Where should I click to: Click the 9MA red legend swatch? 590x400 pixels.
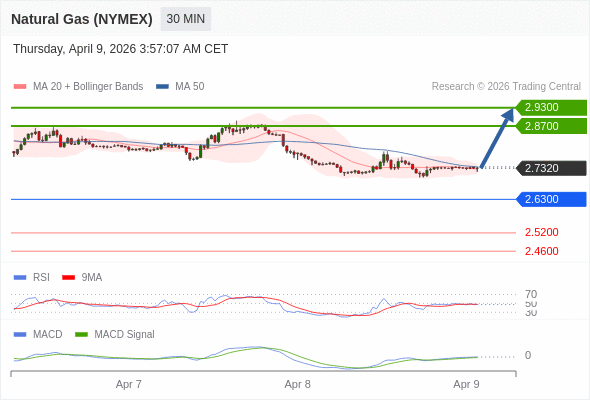click(68, 278)
